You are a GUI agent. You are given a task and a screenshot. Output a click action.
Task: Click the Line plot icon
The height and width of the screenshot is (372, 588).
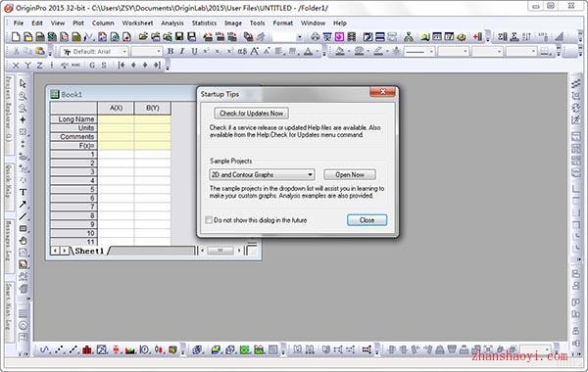[x=45, y=349]
